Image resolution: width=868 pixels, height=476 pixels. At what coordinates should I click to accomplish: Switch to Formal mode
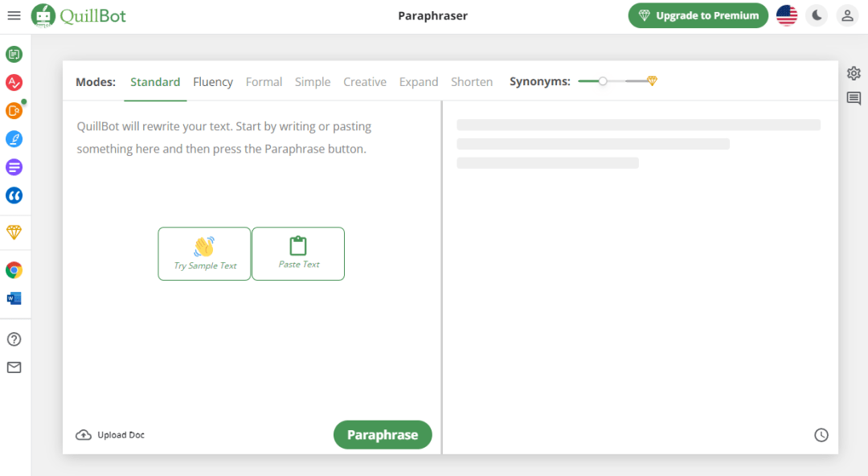tap(264, 82)
